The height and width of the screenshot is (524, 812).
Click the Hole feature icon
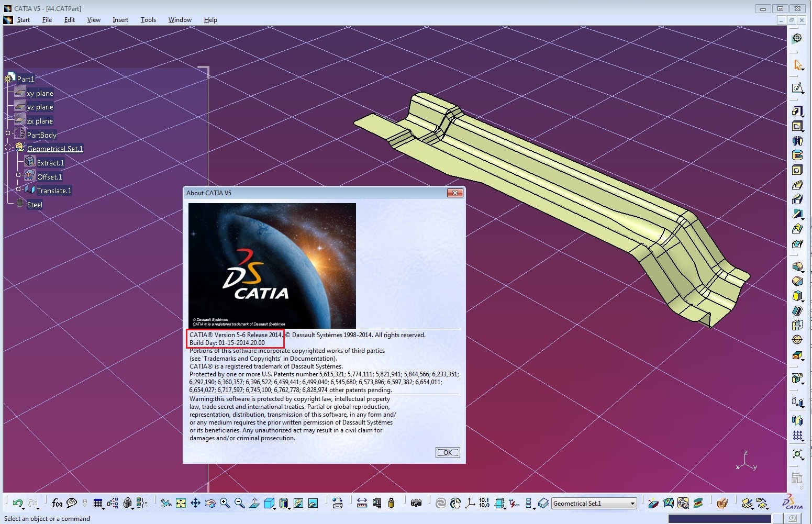[797, 170]
